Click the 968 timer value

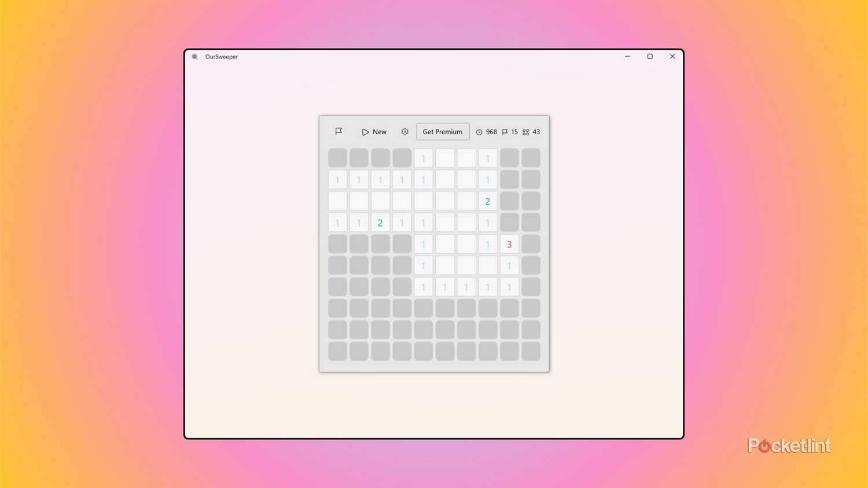click(x=491, y=132)
